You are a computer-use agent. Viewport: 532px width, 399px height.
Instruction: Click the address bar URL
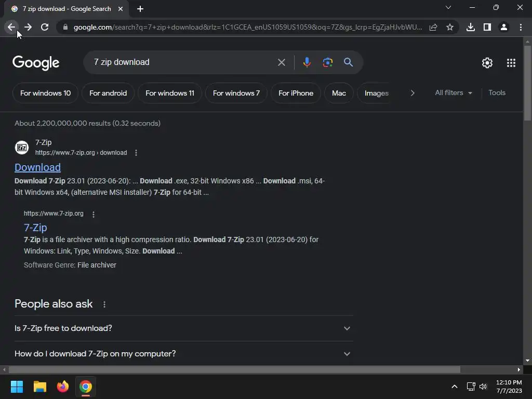click(x=248, y=27)
